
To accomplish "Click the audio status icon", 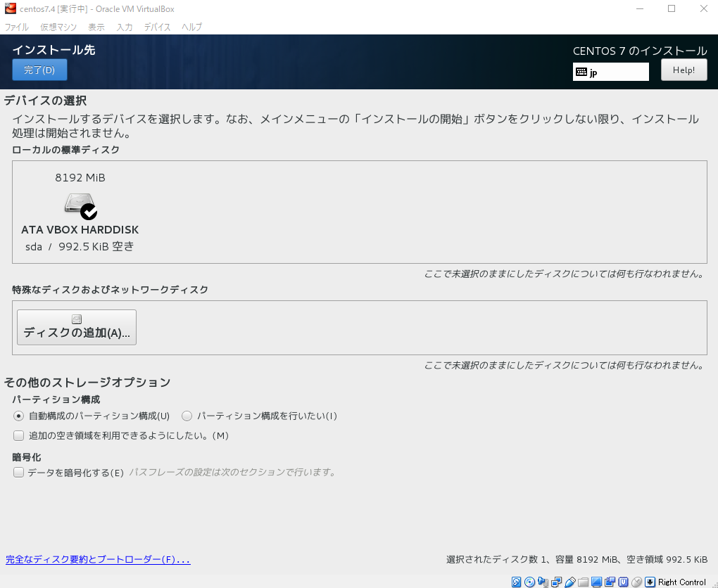I will 543,582.
